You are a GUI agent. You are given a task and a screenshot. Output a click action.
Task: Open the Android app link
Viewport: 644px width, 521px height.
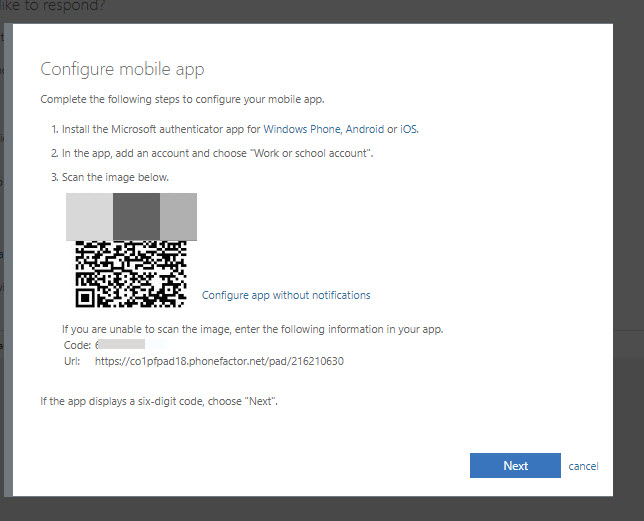(x=365, y=129)
